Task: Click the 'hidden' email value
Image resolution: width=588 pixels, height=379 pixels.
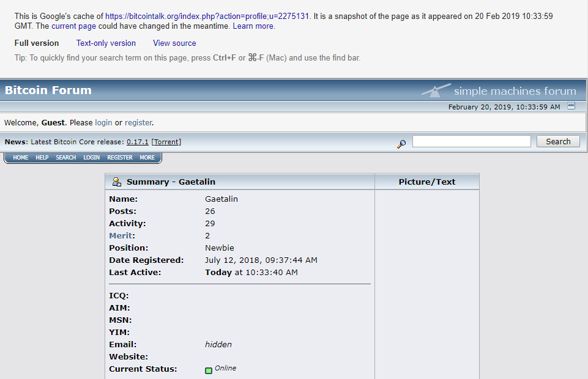Action: point(218,345)
